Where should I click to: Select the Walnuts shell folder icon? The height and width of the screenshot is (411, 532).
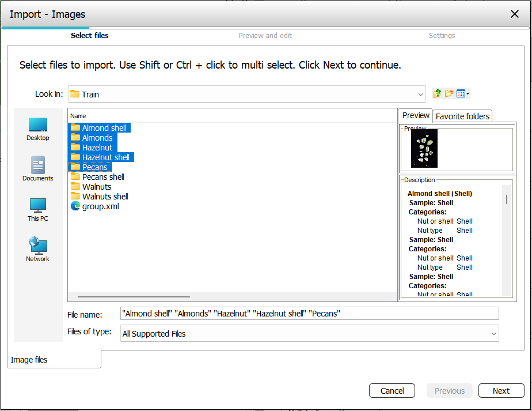pos(75,197)
